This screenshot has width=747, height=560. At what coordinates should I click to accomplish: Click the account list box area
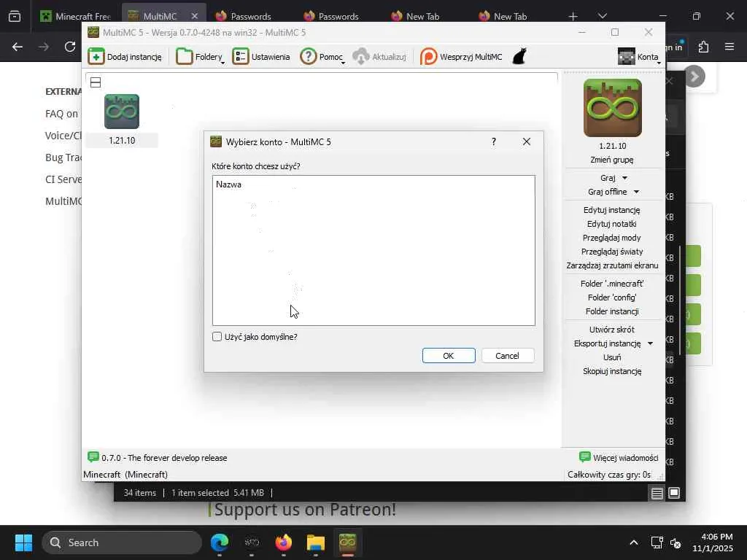click(x=373, y=251)
